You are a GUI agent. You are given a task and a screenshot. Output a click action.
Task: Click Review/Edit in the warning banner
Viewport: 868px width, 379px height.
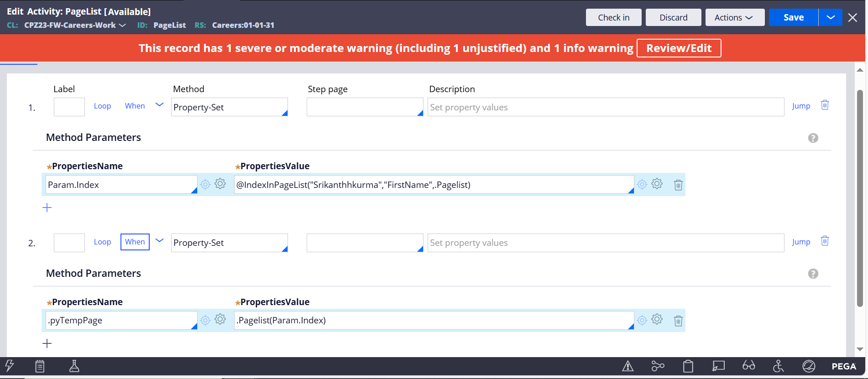pos(679,48)
